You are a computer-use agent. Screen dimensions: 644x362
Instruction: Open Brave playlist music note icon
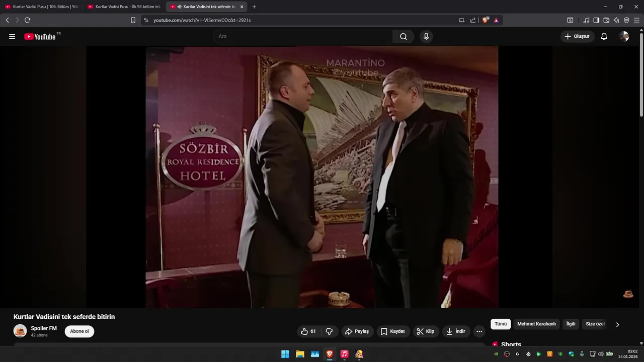pyautogui.click(x=586, y=20)
